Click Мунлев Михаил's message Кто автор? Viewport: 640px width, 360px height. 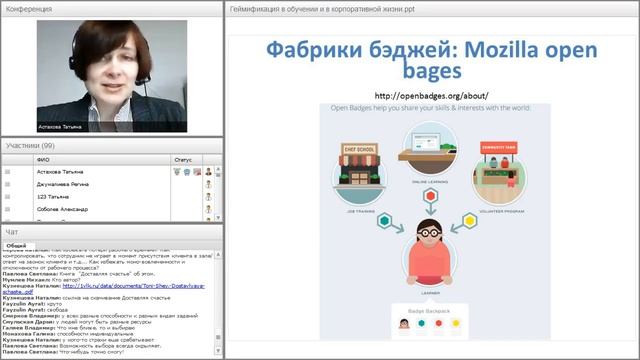coord(41,280)
